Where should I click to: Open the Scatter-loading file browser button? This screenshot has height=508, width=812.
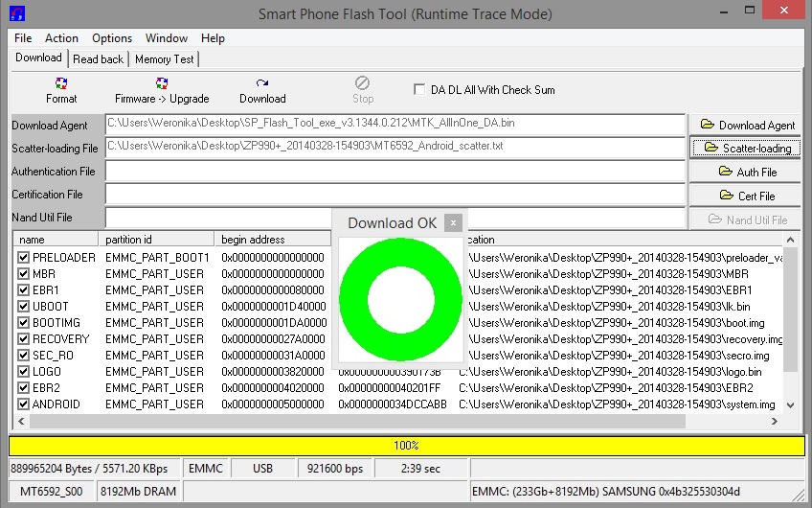(x=747, y=148)
